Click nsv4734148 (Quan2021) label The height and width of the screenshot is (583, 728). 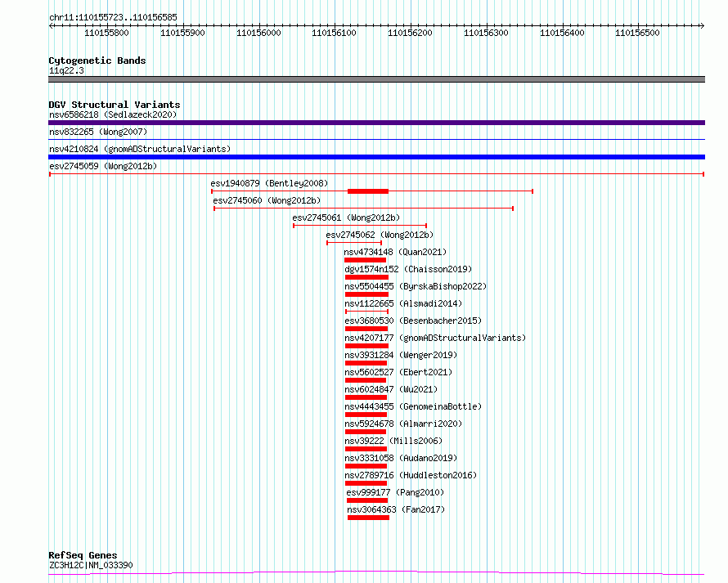pyautogui.click(x=395, y=252)
